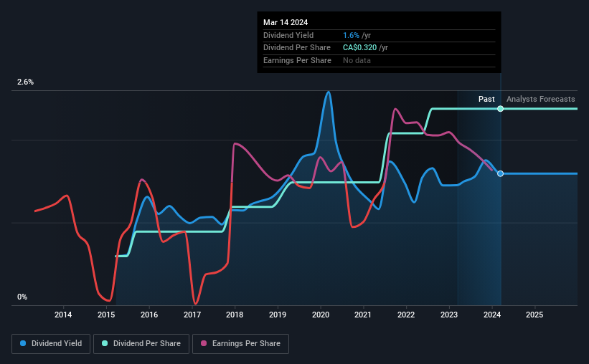Click the Analysts Forecasts label
This screenshot has height=364, width=589.
[x=540, y=99]
